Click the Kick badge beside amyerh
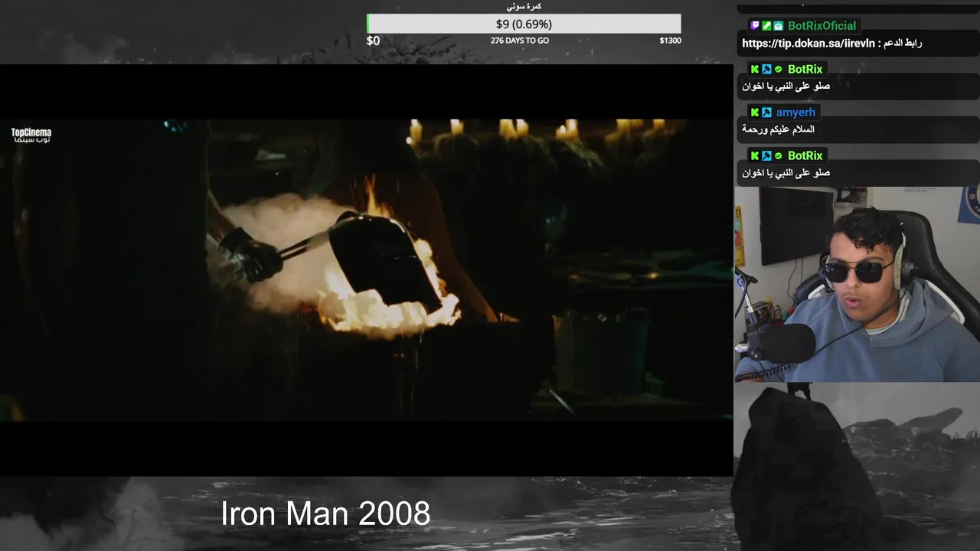980x551 pixels. click(755, 112)
